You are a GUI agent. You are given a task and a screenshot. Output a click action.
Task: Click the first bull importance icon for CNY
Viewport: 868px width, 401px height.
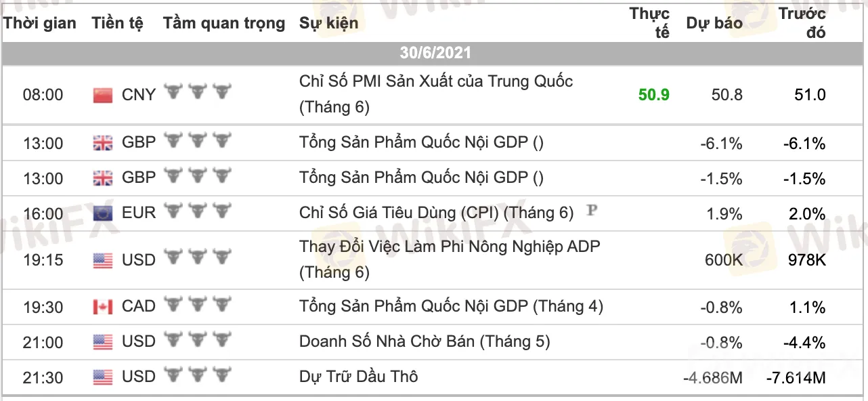(x=174, y=91)
